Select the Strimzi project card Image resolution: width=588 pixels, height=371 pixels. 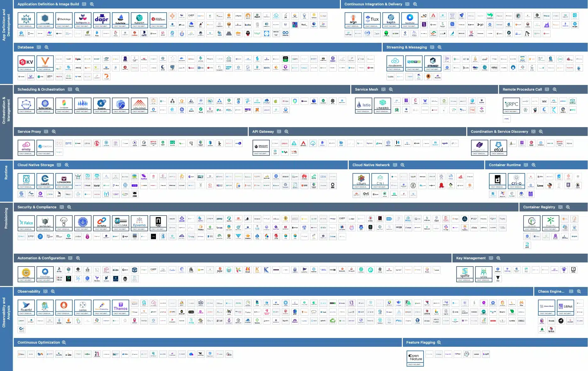click(433, 63)
